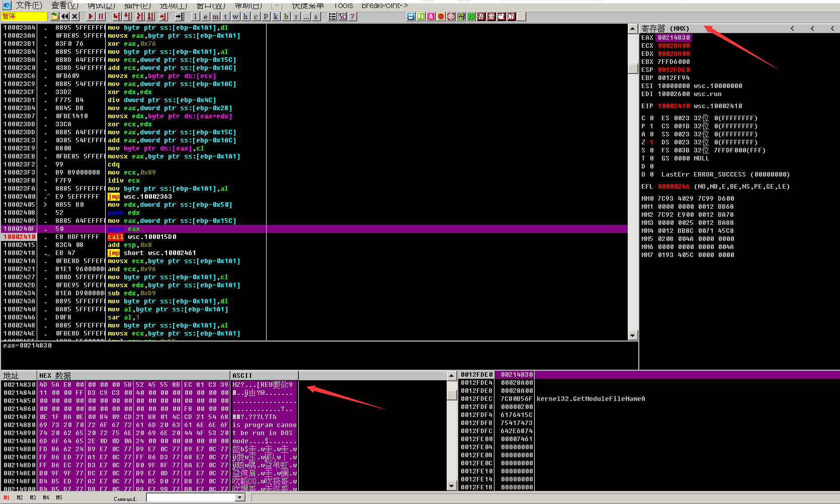
Task: Open CPU window with the 'c' button
Action: tap(256, 17)
